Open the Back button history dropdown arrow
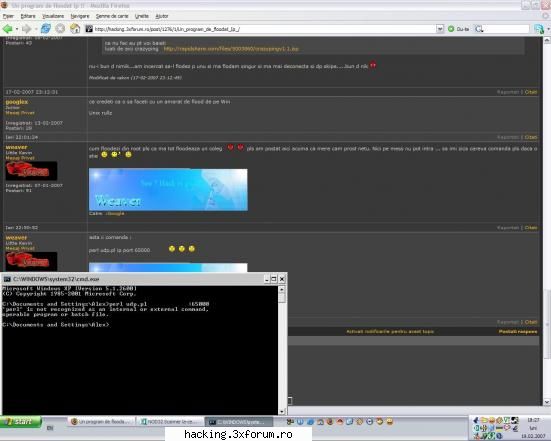551x441 pixels. [17, 29]
